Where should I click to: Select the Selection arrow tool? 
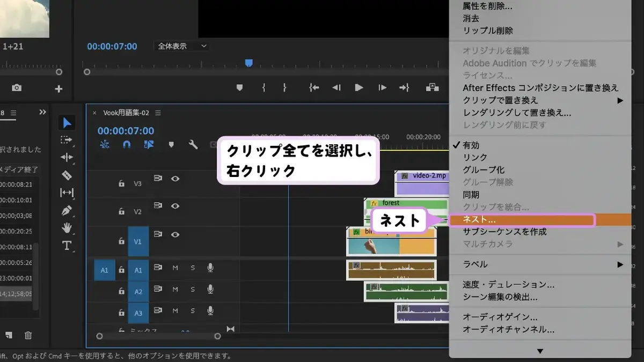tap(67, 123)
